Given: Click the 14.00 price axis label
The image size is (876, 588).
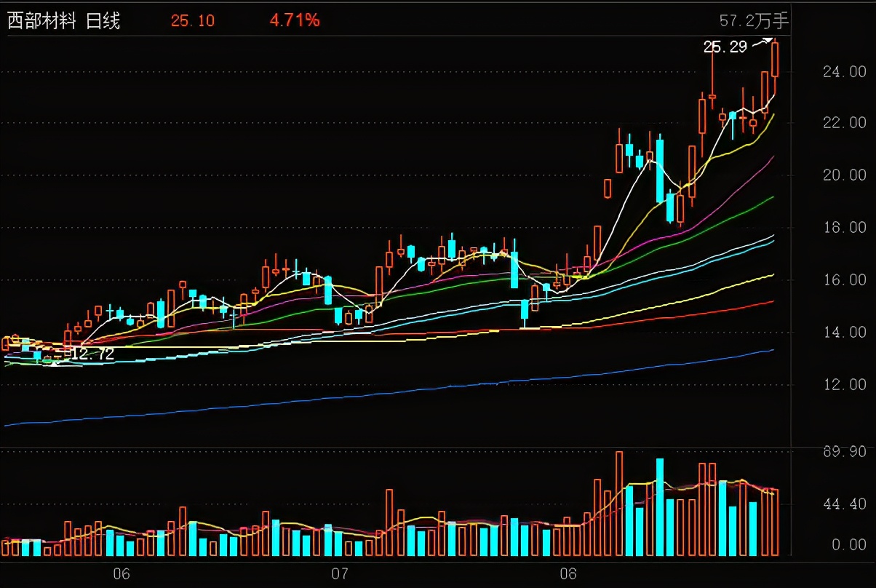Looking at the screenshot, I should 843,333.
